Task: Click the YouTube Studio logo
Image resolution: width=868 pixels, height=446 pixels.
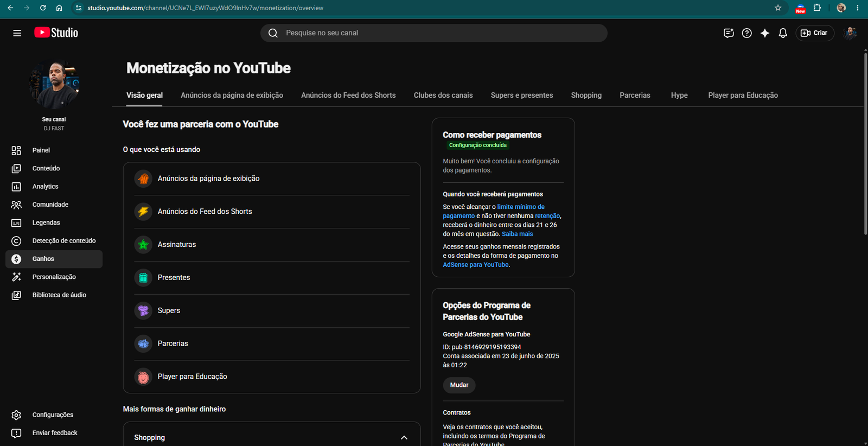Action: click(x=56, y=33)
